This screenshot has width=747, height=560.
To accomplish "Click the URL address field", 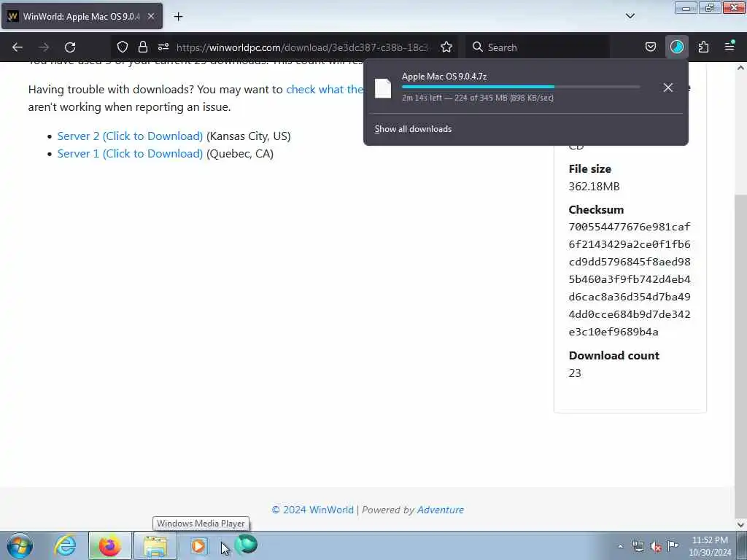I will 303,47.
